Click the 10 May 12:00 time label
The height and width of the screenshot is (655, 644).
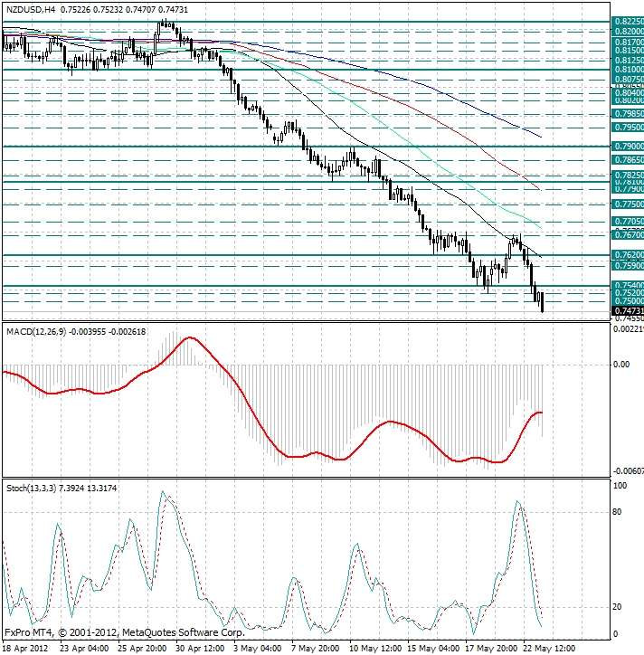(375, 649)
